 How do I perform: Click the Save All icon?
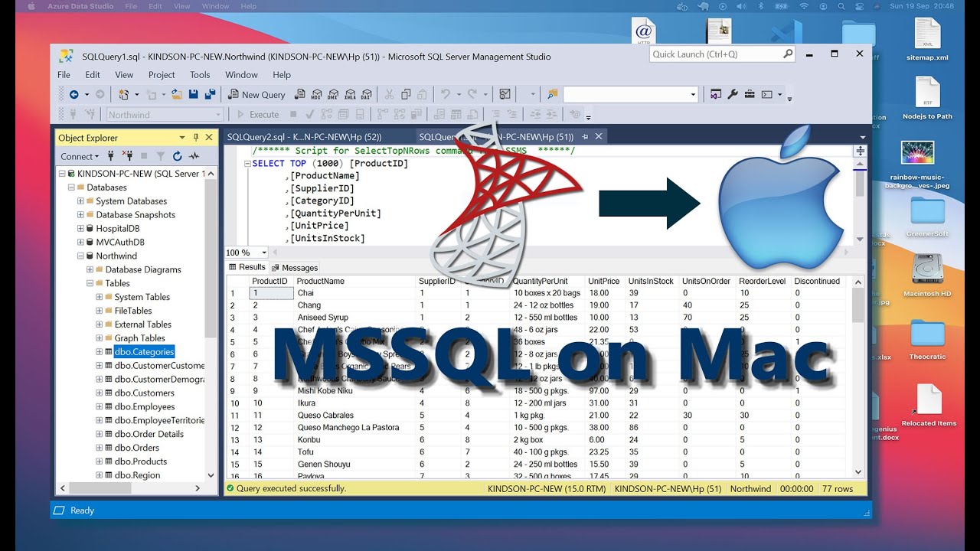tap(211, 94)
